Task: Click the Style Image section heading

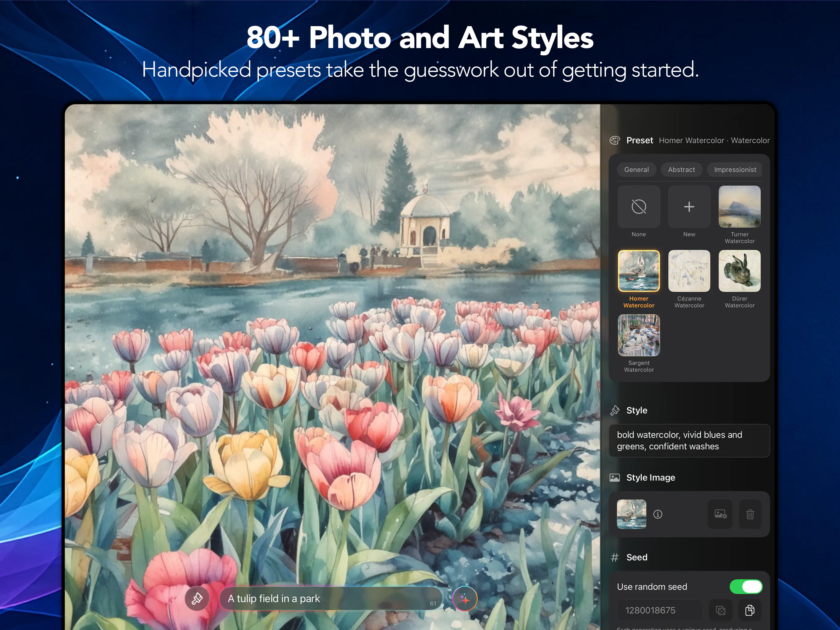Action: [651, 478]
